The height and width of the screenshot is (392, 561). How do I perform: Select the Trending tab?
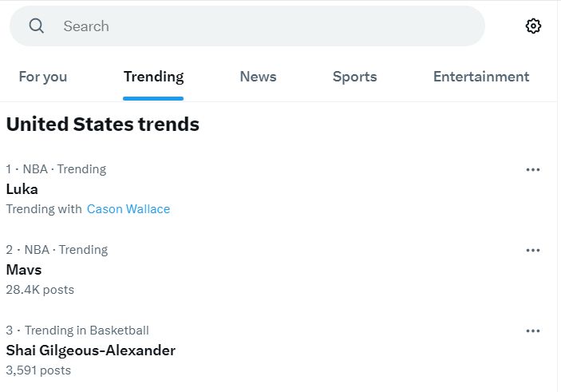pyautogui.click(x=153, y=77)
